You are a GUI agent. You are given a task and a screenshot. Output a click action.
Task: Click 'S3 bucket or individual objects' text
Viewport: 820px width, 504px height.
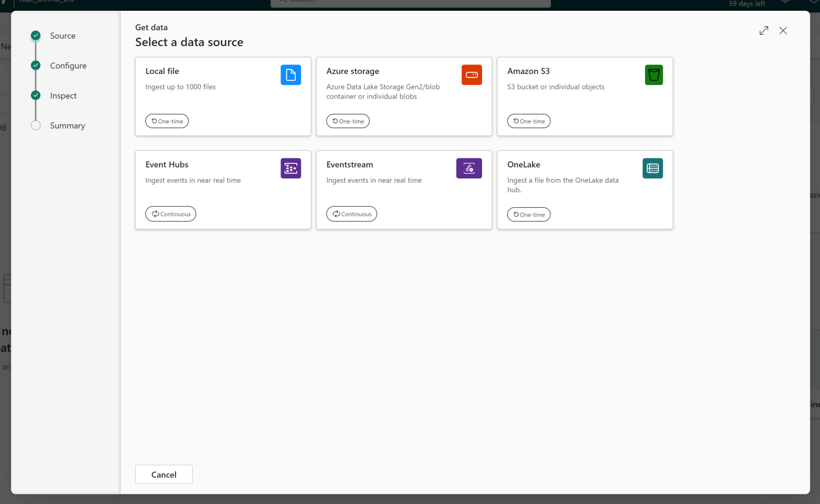(x=556, y=87)
